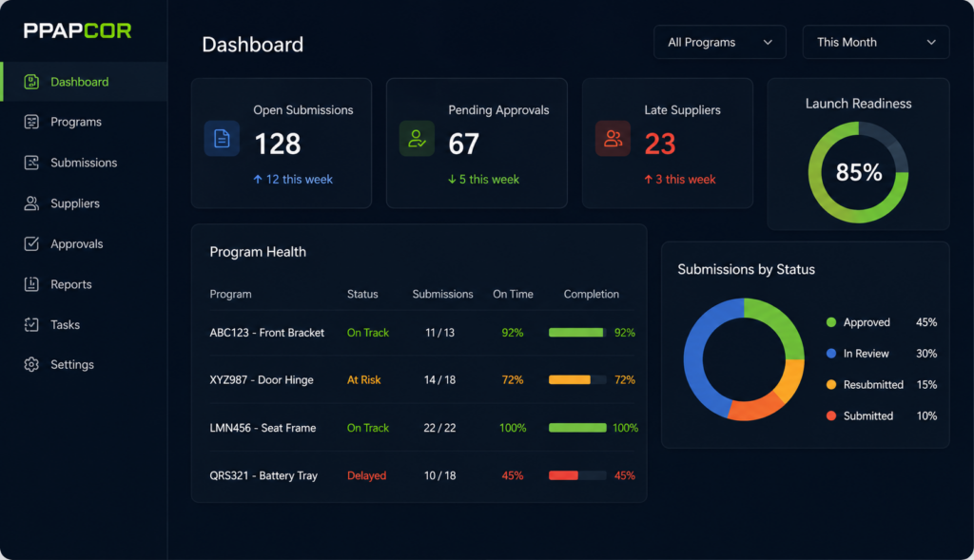Open the Settings gear icon

31,364
